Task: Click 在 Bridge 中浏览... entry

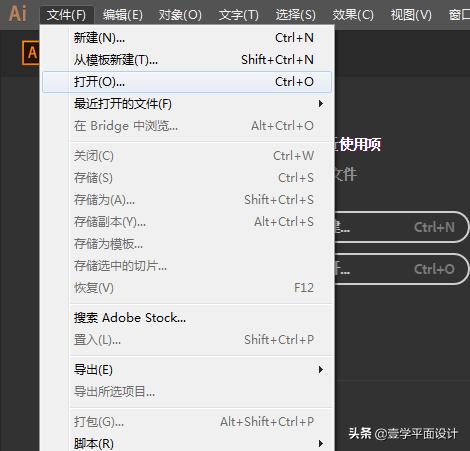Action: [187, 126]
